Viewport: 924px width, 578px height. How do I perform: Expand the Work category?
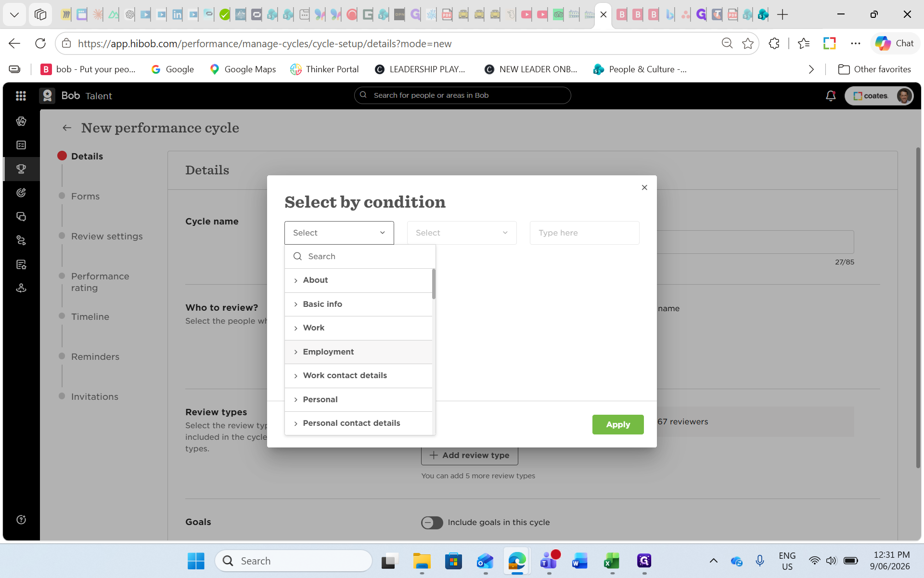pos(359,328)
